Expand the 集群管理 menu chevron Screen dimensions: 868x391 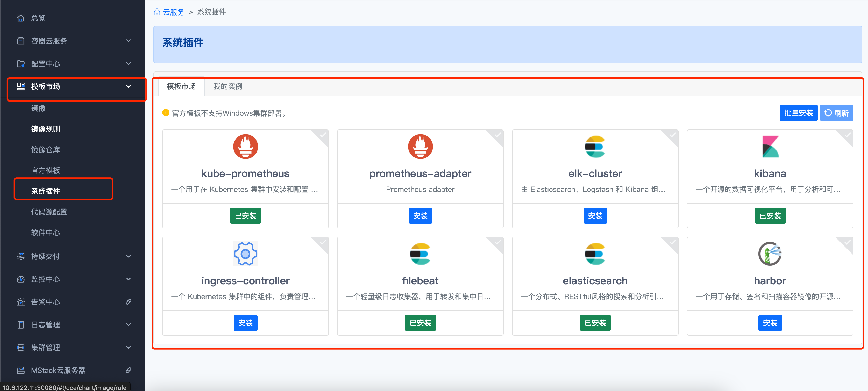pos(128,347)
